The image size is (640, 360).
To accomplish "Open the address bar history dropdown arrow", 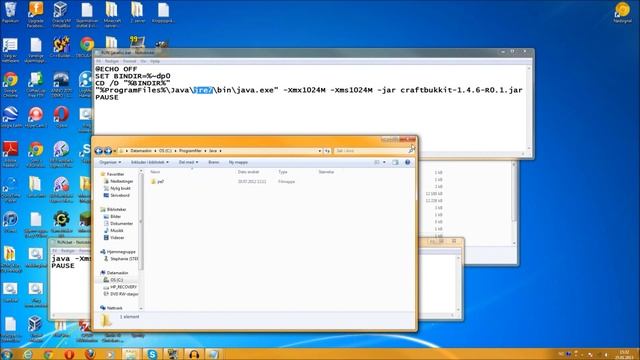I will point(320,151).
